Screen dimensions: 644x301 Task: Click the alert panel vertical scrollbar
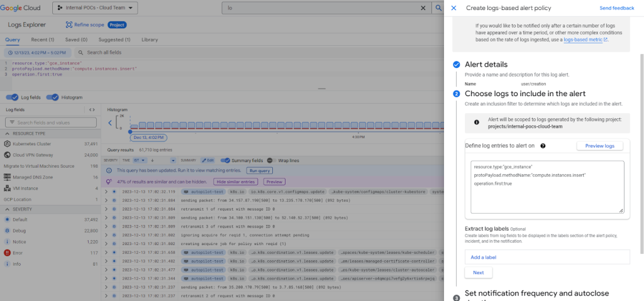[641, 153]
